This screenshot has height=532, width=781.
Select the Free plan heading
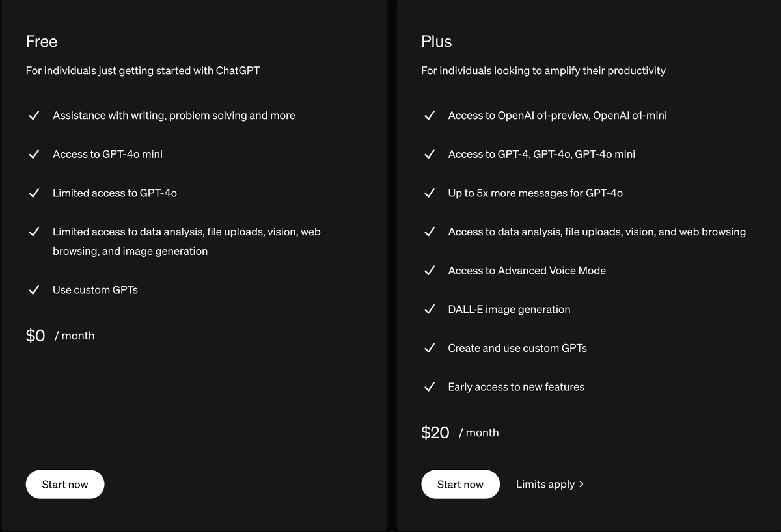pyautogui.click(x=42, y=42)
